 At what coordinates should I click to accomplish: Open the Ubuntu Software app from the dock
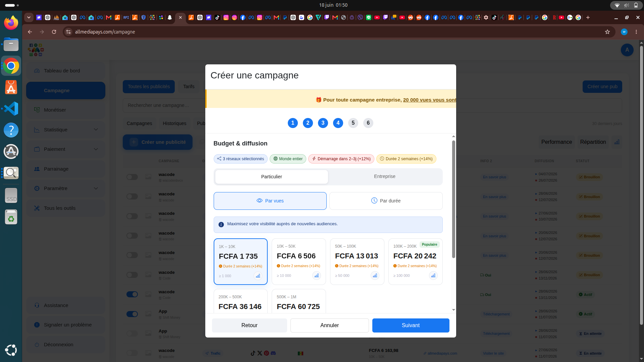click(x=11, y=87)
